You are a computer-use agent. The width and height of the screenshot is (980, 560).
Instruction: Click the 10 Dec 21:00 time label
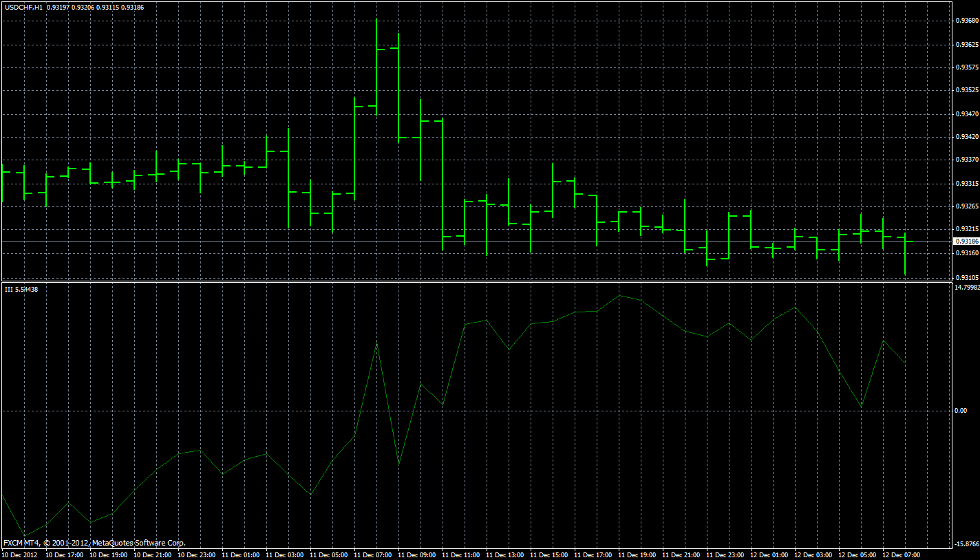pos(154,554)
